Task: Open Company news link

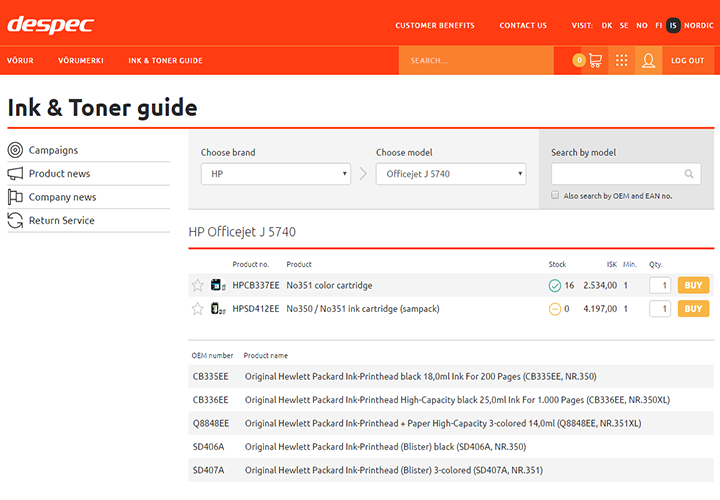Action: 62,197
